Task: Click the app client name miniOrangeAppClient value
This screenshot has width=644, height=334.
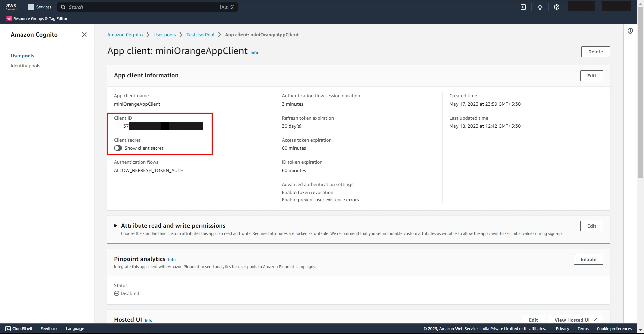Action: click(137, 104)
